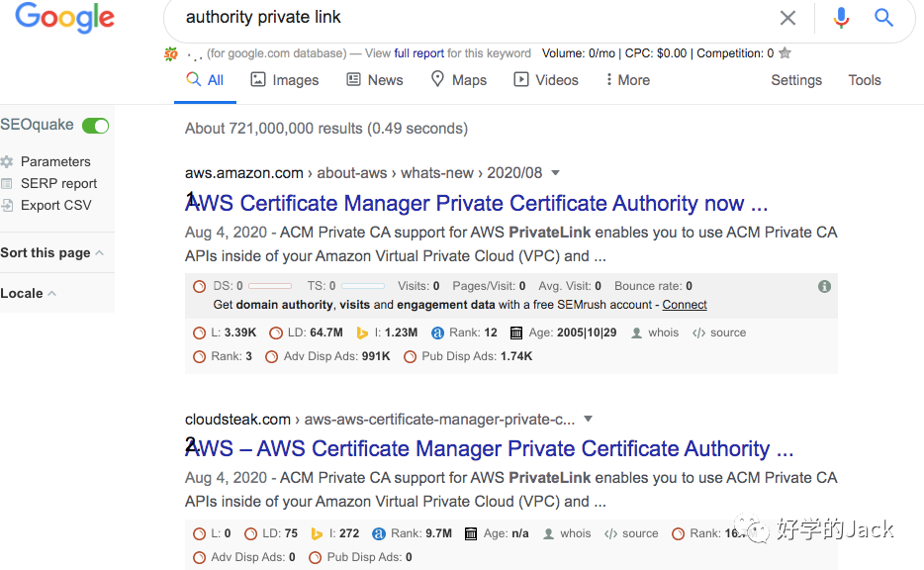The height and width of the screenshot is (570, 924).
Task: Click the SEMrush info icon
Action: pyautogui.click(x=824, y=286)
